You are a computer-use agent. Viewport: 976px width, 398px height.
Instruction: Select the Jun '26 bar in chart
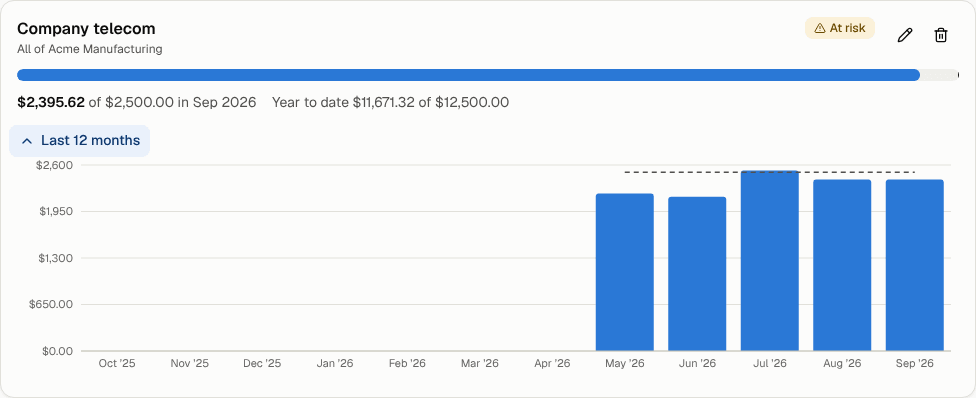(x=697, y=274)
